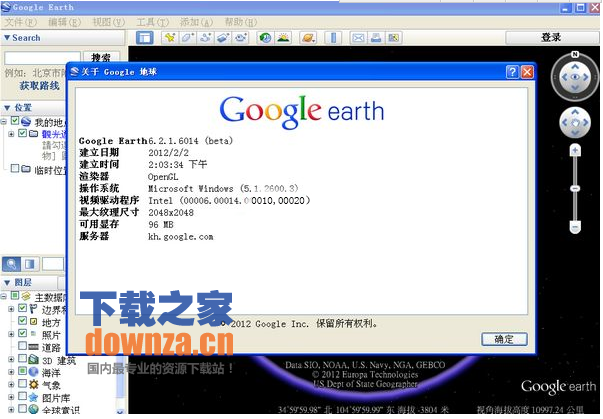Collapse the Search panel triangle
Viewport: 603px width, 419px height.
click(7, 38)
